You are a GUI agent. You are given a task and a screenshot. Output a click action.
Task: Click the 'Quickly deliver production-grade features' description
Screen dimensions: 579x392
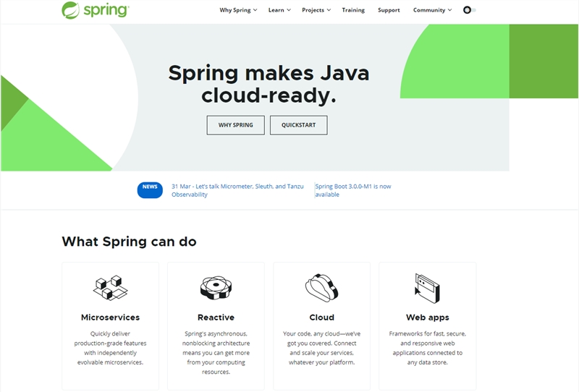(x=110, y=348)
